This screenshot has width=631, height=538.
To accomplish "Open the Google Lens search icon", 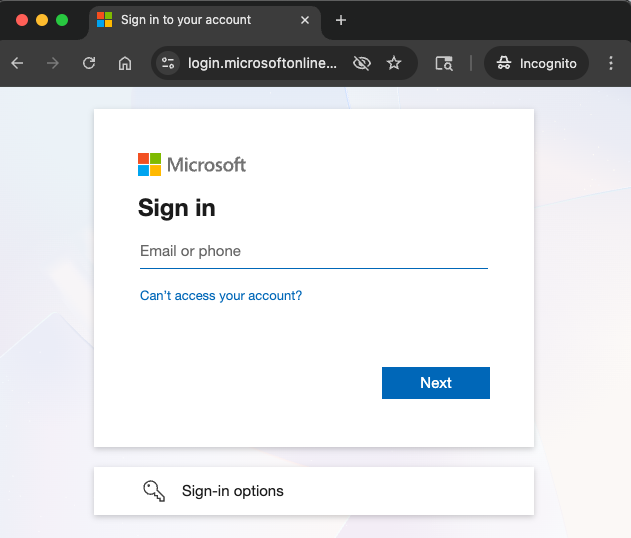I will coord(444,63).
